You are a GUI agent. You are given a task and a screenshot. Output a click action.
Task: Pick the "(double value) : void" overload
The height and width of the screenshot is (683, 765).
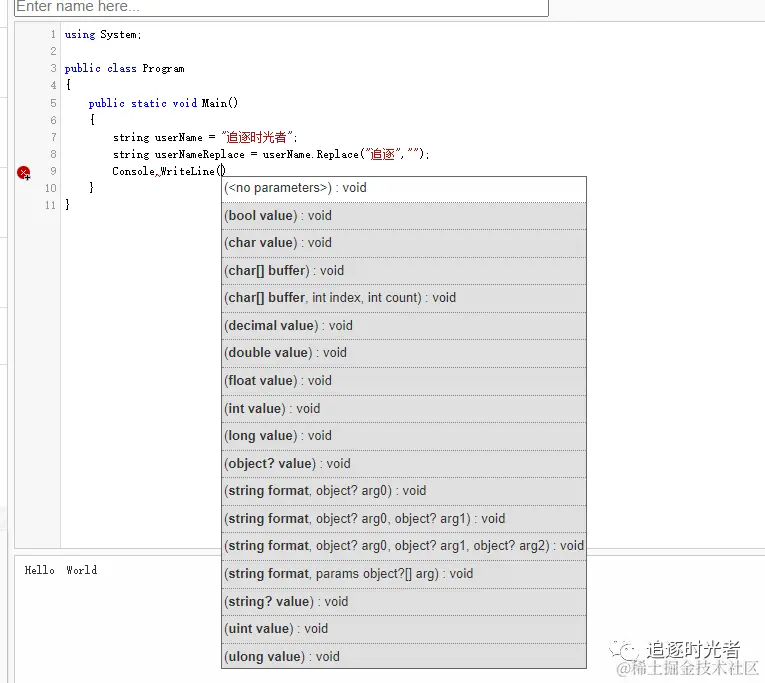(x=404, y=353)
